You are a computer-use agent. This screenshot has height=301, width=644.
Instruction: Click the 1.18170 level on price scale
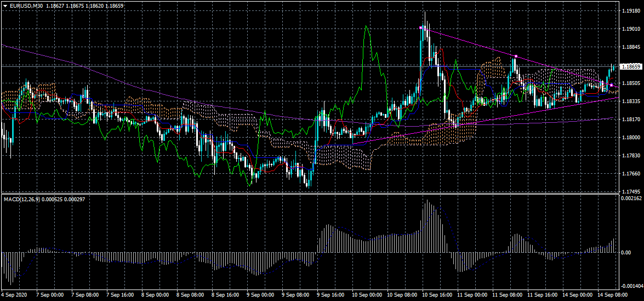pyautogui.click(x=629, y=120)
